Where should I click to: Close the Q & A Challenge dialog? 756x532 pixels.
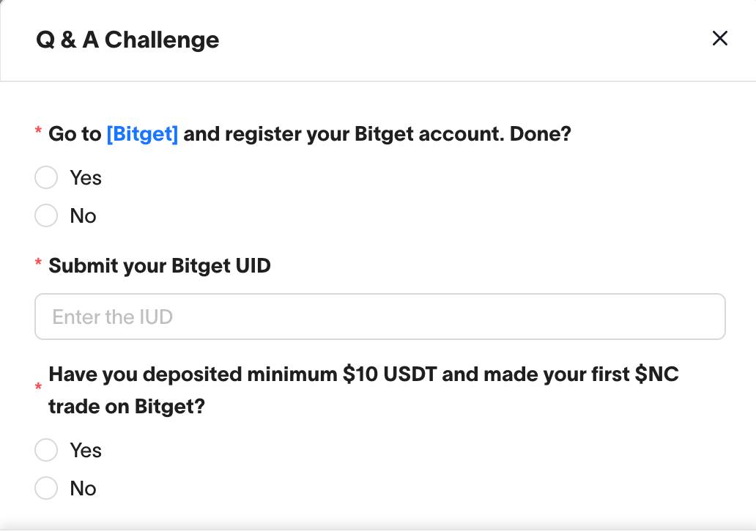coord(719,38)
